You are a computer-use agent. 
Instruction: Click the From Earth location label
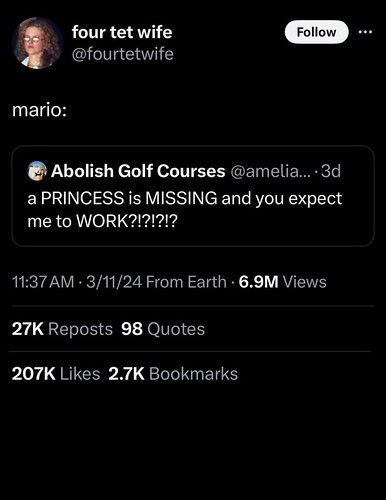pyautogui.click(x=186, y=282)
